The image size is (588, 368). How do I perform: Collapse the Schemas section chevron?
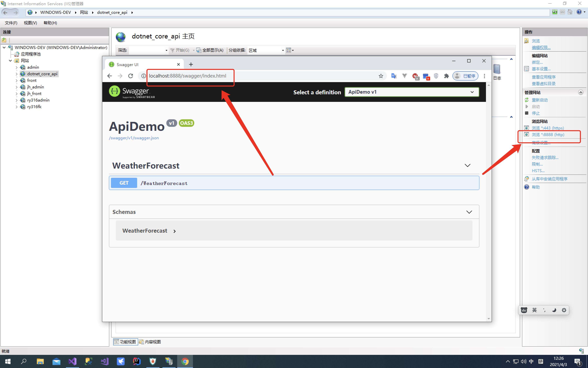(469, 212)
